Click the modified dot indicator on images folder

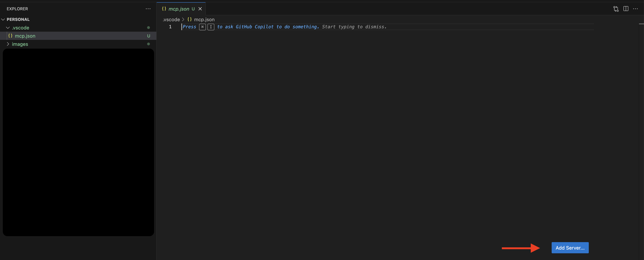149,44
